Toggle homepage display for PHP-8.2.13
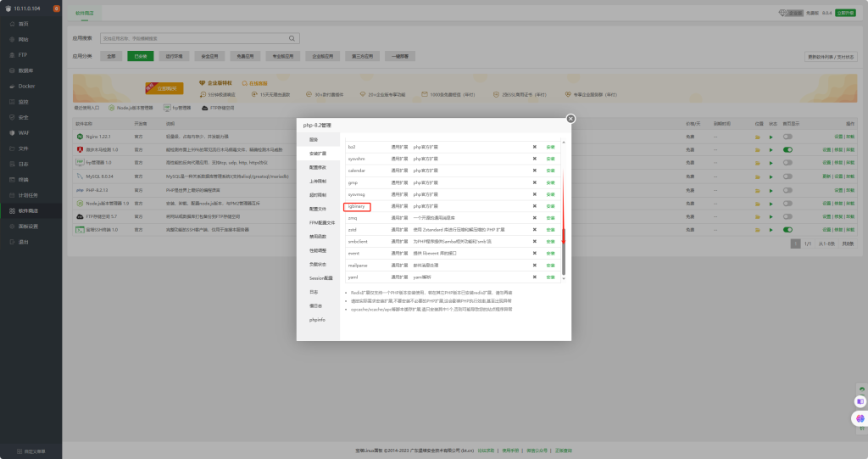The width and height of the screenshot is (868, 459). coord(787,189)
